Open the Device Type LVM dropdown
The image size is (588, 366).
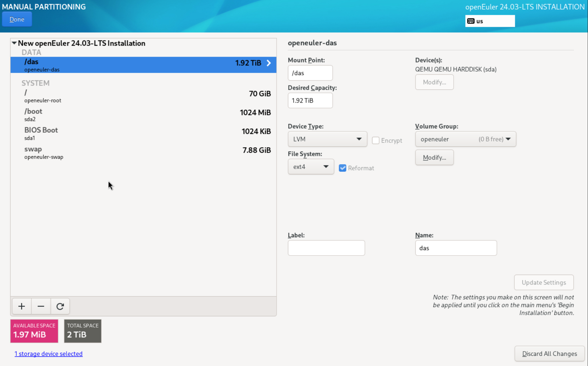point(327,139)
